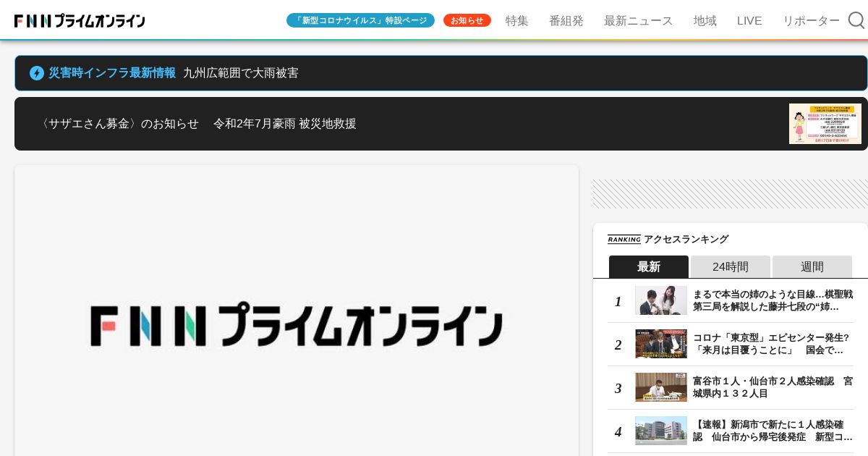Click ranking number 1
Image resolution: width=868 pixels, height=456 pixels.
pyautogui.click(x=618, y=301)
